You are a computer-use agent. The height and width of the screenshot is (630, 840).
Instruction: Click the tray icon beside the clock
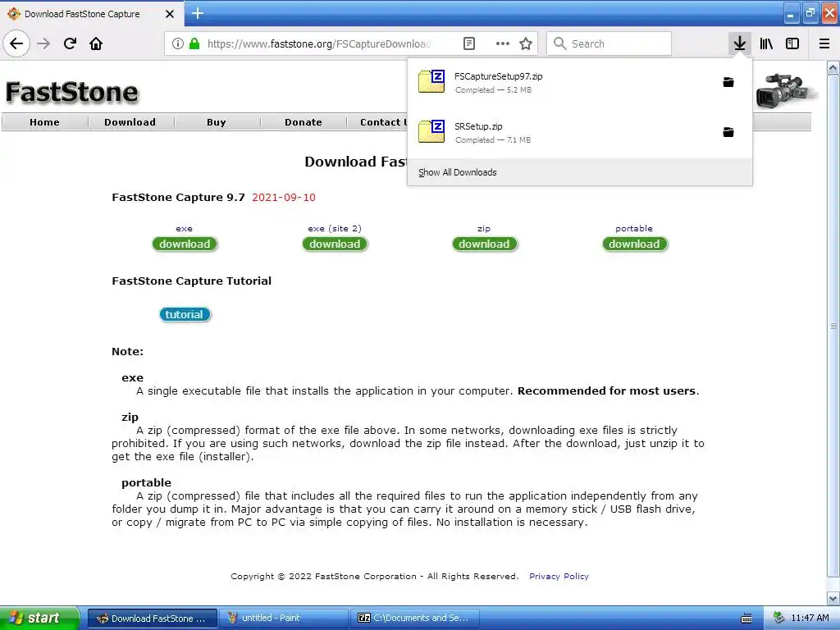click(779, 618)
